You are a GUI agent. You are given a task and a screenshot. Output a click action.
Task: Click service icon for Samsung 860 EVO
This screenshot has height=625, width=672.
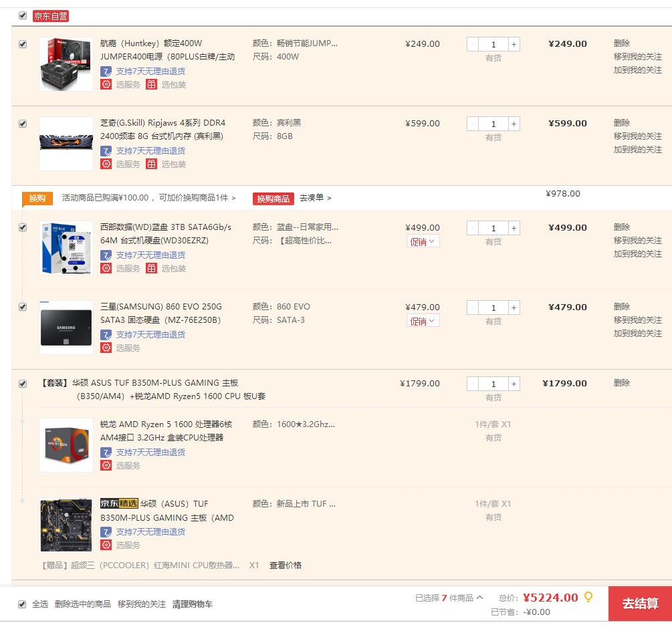pos(106,348)
